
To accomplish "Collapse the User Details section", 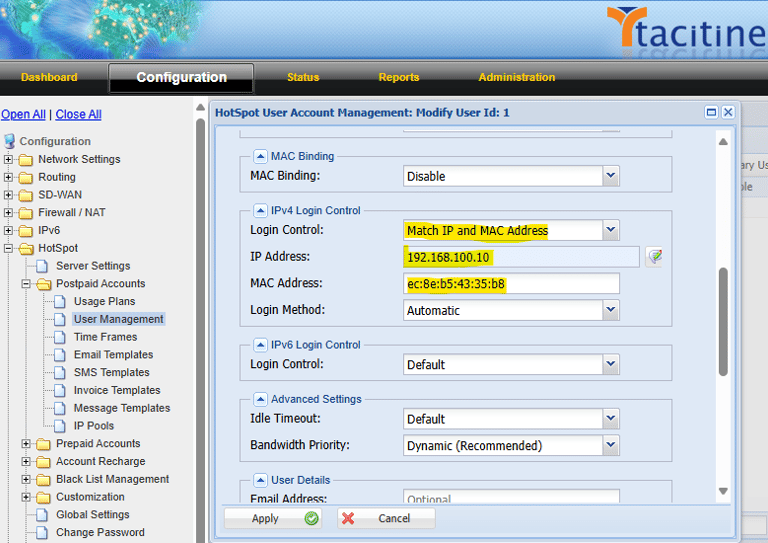I will (261, 480).
